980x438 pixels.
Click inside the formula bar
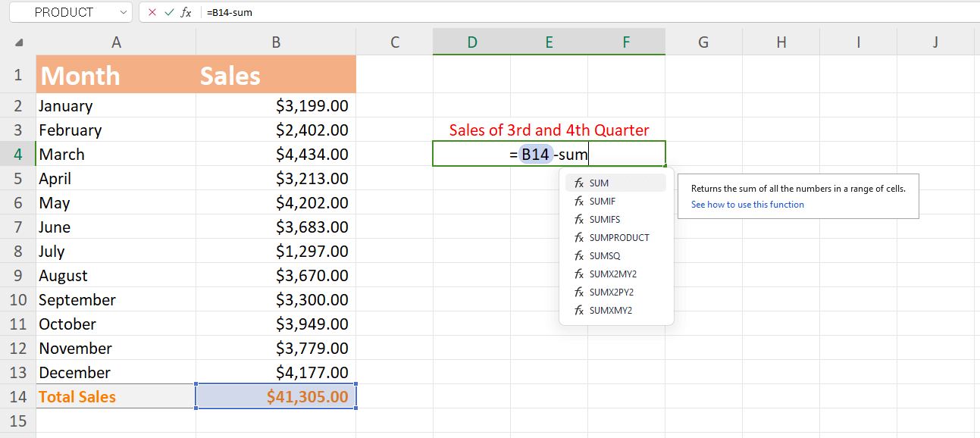tap(303, 12)
